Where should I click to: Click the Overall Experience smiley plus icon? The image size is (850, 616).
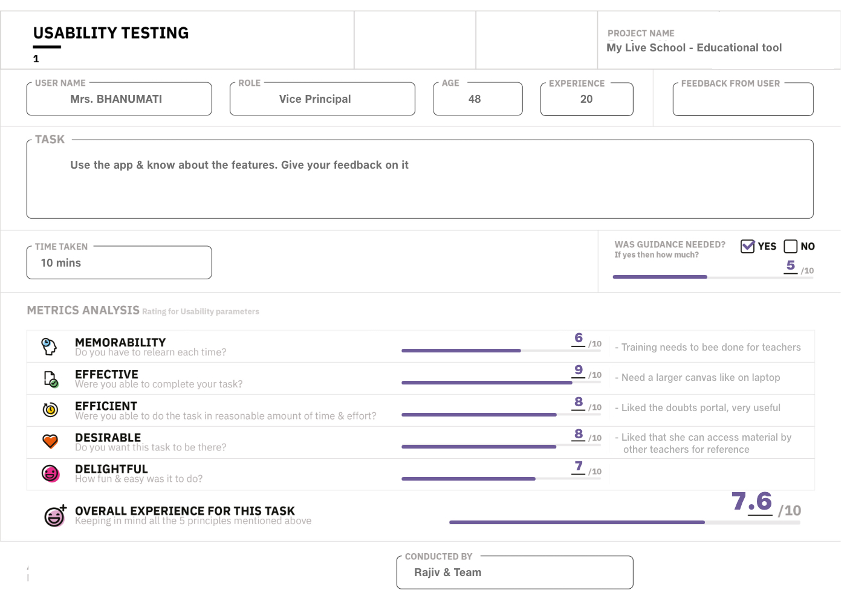pyautogui.click(x=55, y=516)
